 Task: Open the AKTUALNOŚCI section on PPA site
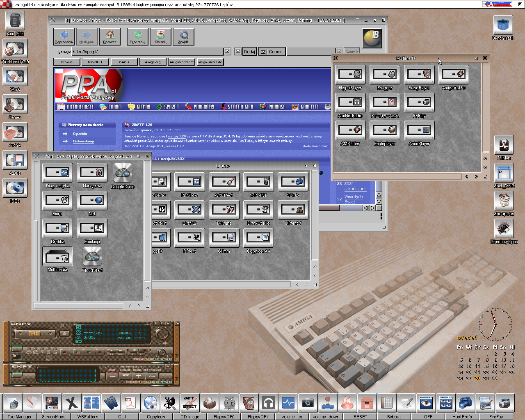pyautogui.click(x=76, y=107)
